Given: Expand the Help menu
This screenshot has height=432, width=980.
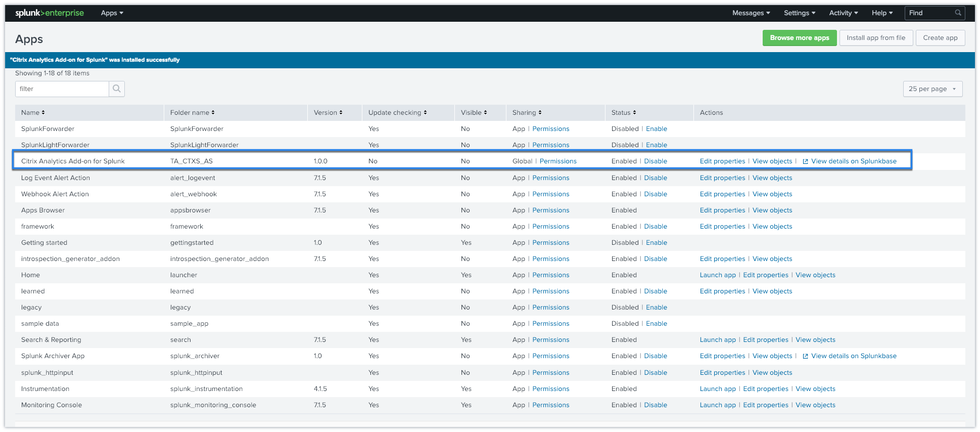Looking at the screenshot, I should (882, 13).
